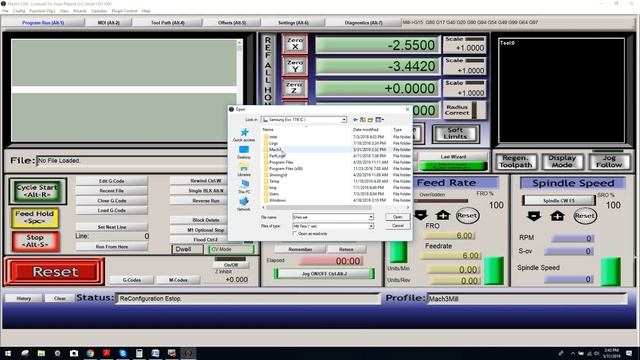The width and height of the screenshot is (640, 360).
Task: Open the Plugin Control menu
Action: [124, 11]
